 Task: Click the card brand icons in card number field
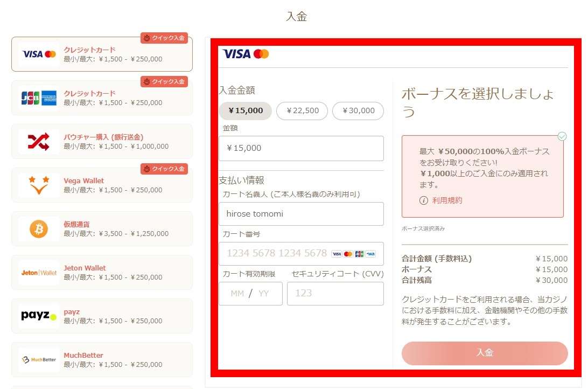[353, 254]
